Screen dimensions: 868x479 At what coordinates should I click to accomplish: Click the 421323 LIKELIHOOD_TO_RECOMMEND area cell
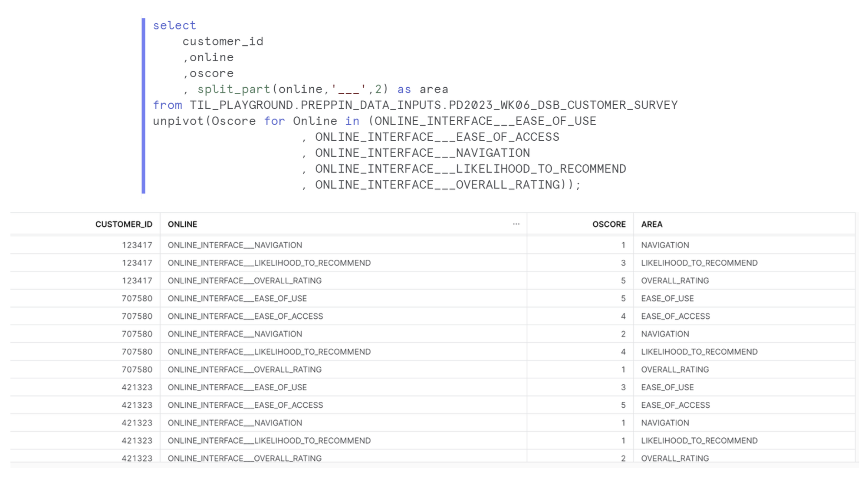pos(699,440)
